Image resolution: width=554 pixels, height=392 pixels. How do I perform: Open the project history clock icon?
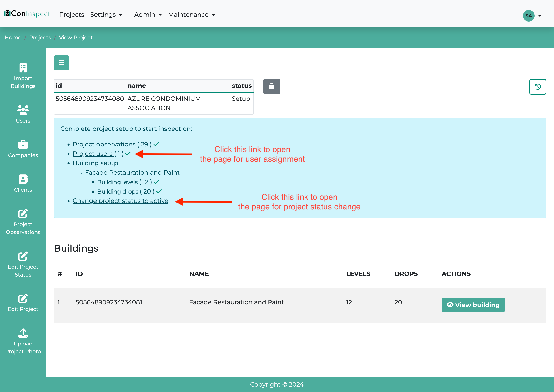538,87
